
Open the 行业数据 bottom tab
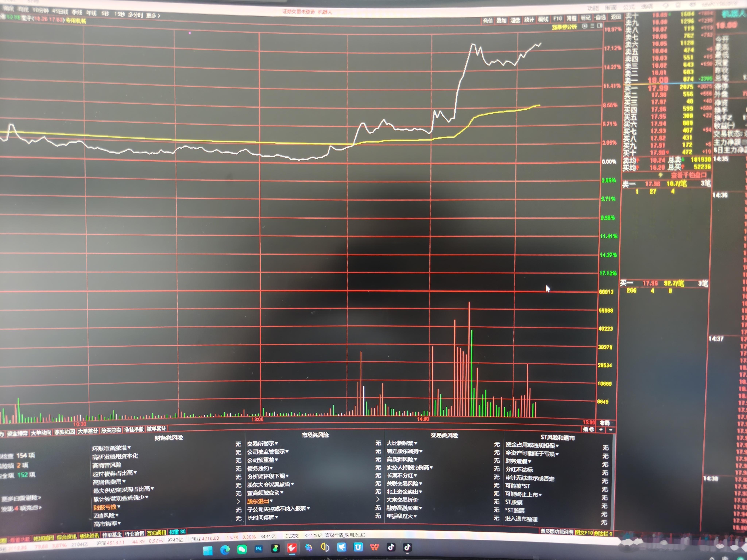pos(134,534)
